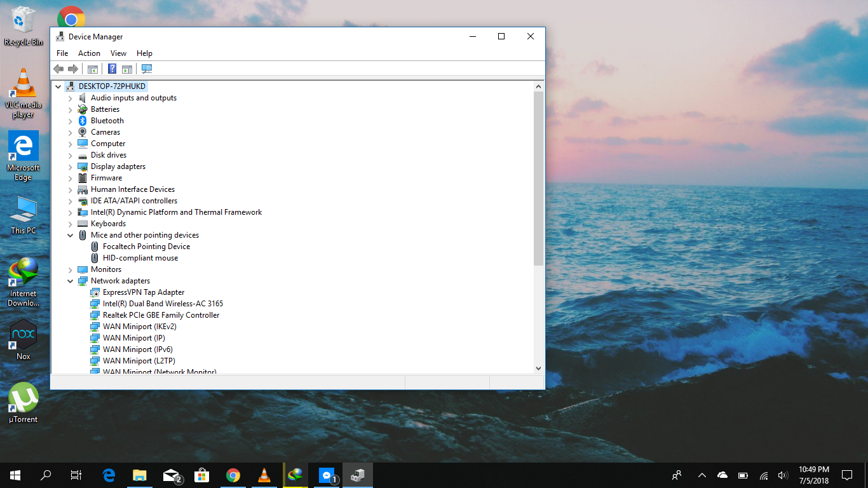868x488 pixels.
Task: Expand the Audio inputs and outputs category
Action: (x=71, y=98)
